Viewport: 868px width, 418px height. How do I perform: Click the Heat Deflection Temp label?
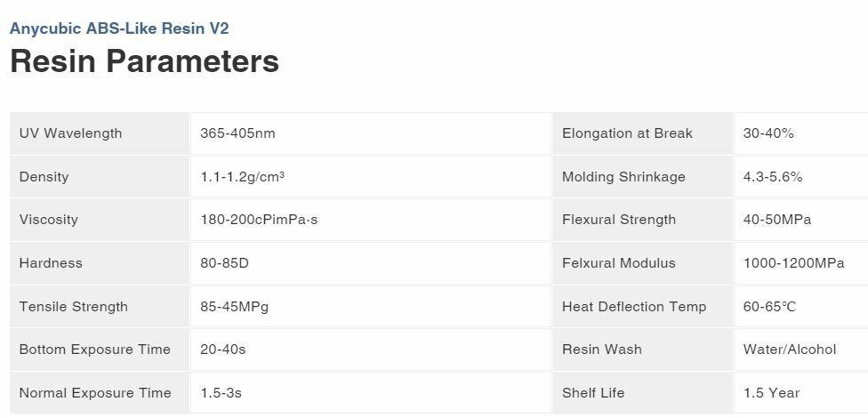pos(634,307)
